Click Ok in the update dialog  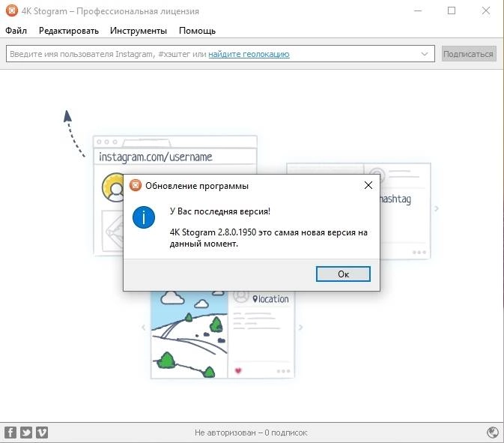click(x=343, y=274)
